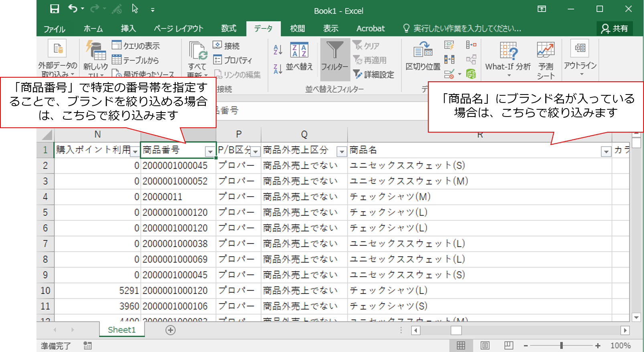Switch to Page Layout view
The width and height of the screenshot is (644, 352).
485,346
